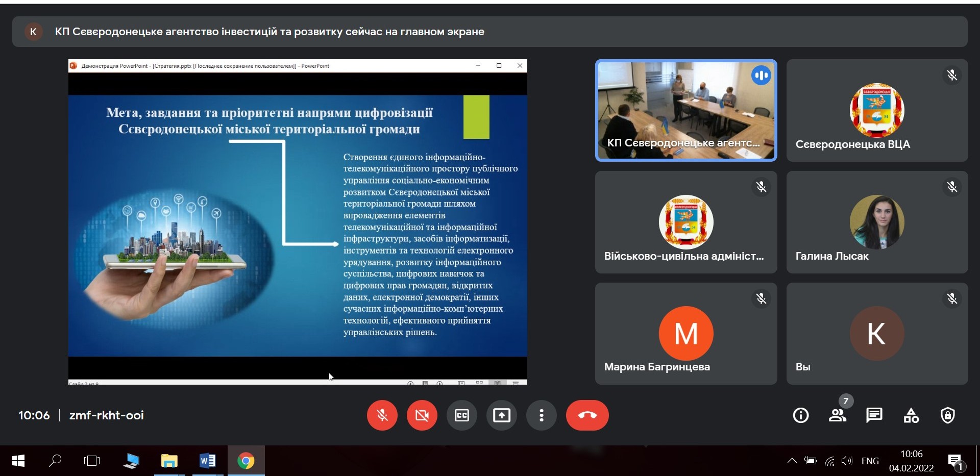
Task: Open host controls shield icon
Action: click(x=947, y=415)
